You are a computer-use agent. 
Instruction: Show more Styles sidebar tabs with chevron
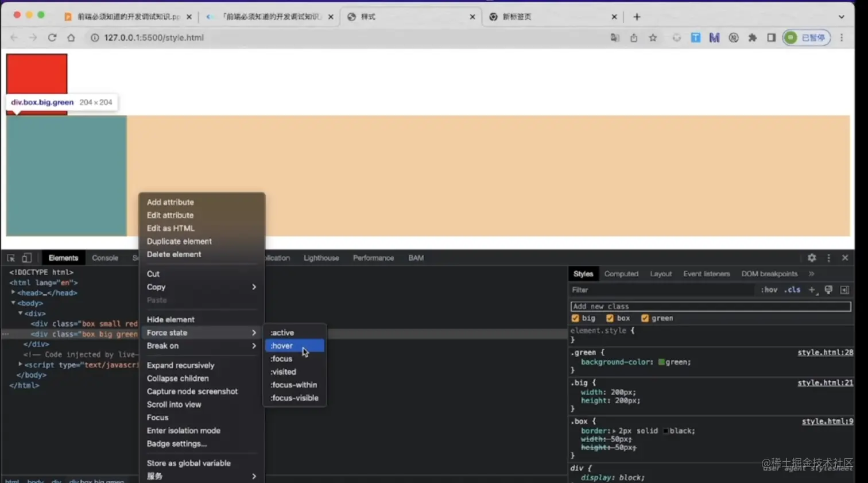pyautogui.click(x=812, y=274)
